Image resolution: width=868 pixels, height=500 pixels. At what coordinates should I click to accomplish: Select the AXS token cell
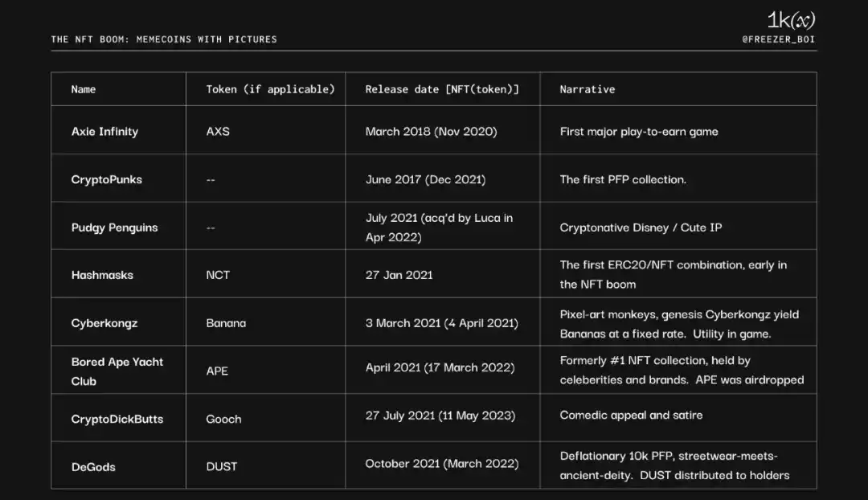click(218, 132)
